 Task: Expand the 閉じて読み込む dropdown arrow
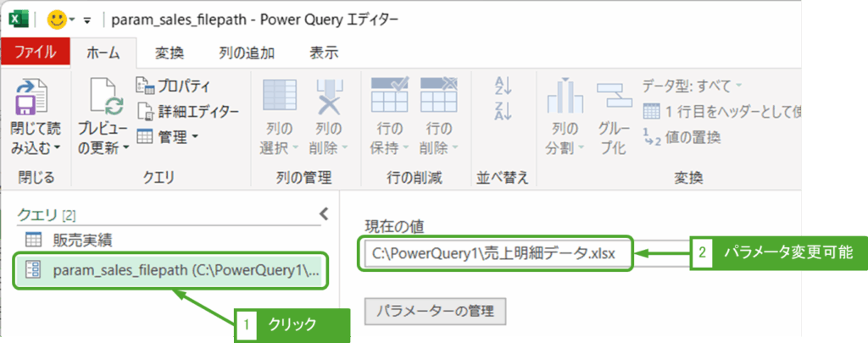[x=58, y=147]
